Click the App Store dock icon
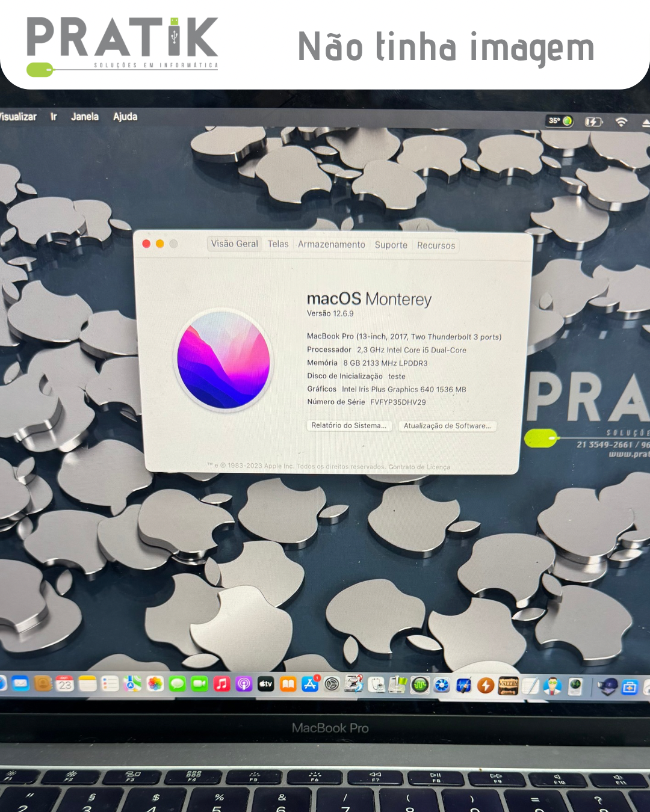This screenshot has height=812, width=650. point(310,684)
